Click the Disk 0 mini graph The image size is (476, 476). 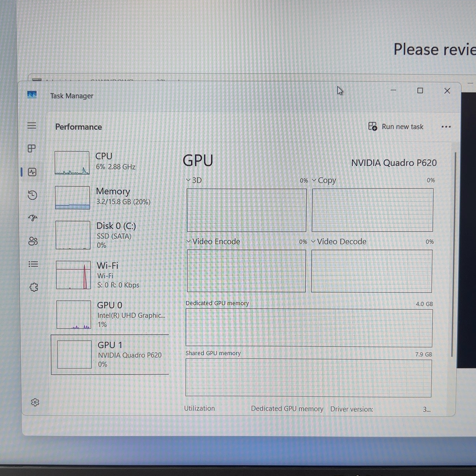73,235
